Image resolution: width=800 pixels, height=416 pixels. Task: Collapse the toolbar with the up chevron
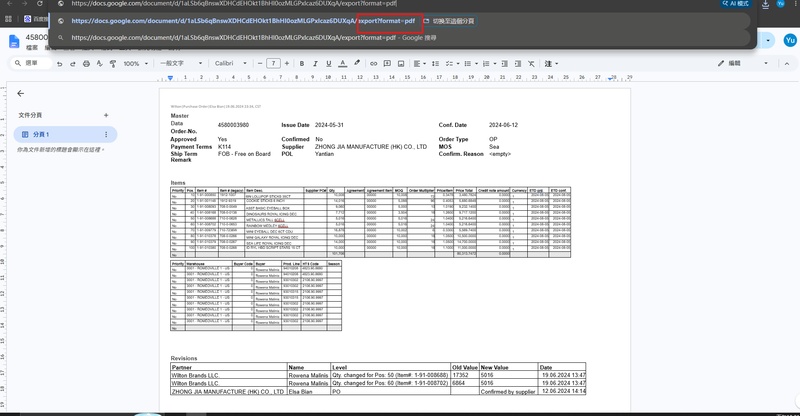click(x=787, y=63)
